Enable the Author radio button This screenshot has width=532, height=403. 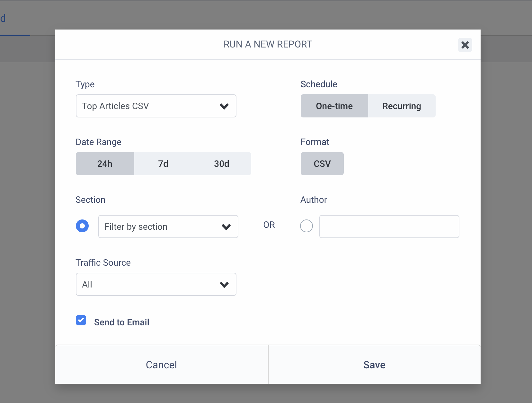(x=306, y=226)
